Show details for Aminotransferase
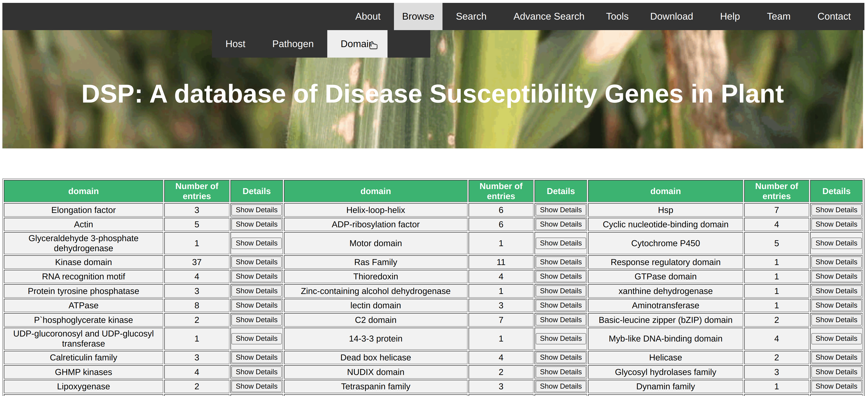This screenshot has width=868, height=396. 836,305
